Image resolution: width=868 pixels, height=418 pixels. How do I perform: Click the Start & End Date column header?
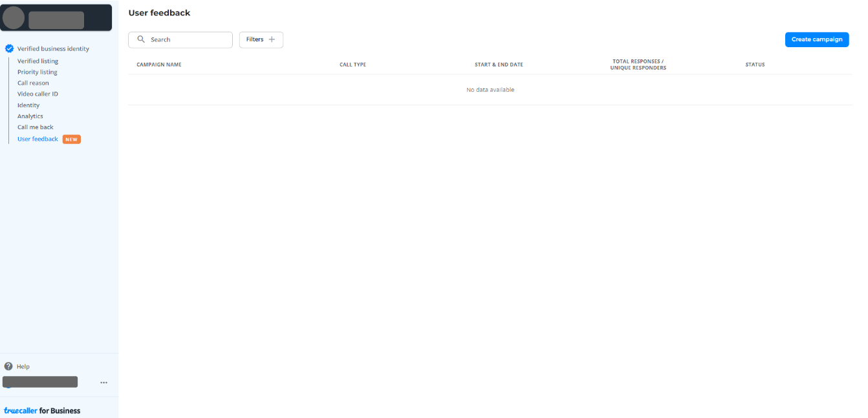499,65
